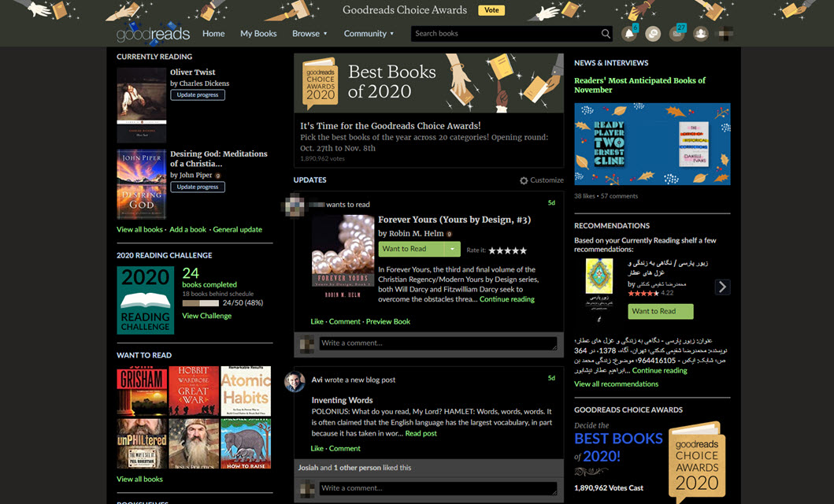Image resolution: width=834 pixels, height=504 pixels.
Task: Click comment box under Forever Yours update
Action: point(438,343)
